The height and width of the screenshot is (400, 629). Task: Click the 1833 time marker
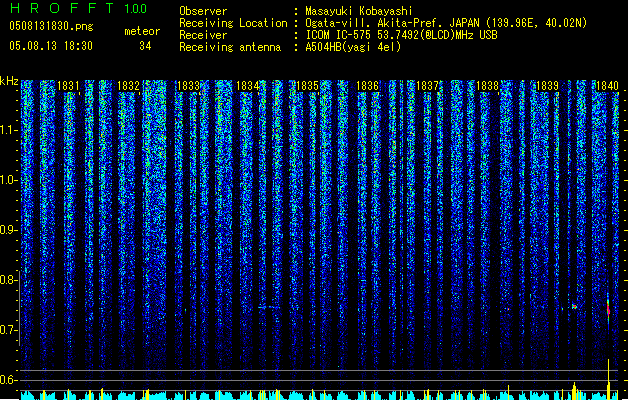click(188, 86)
